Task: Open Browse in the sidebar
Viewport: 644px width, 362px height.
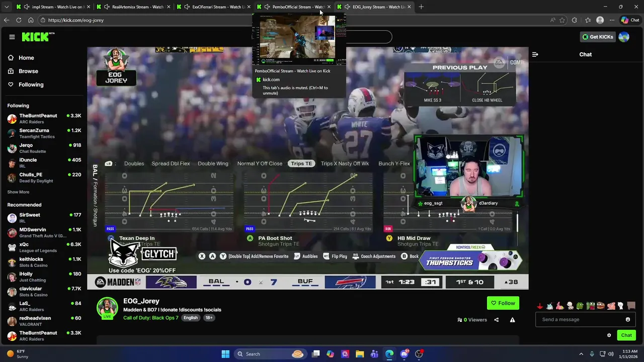Action: pyautogui.click(x=23, y=71)
